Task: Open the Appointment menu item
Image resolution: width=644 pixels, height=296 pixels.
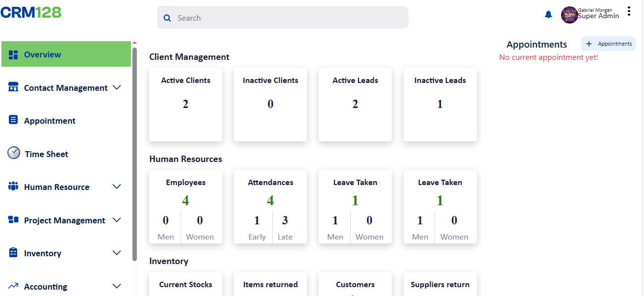Action: coord(50,121)
